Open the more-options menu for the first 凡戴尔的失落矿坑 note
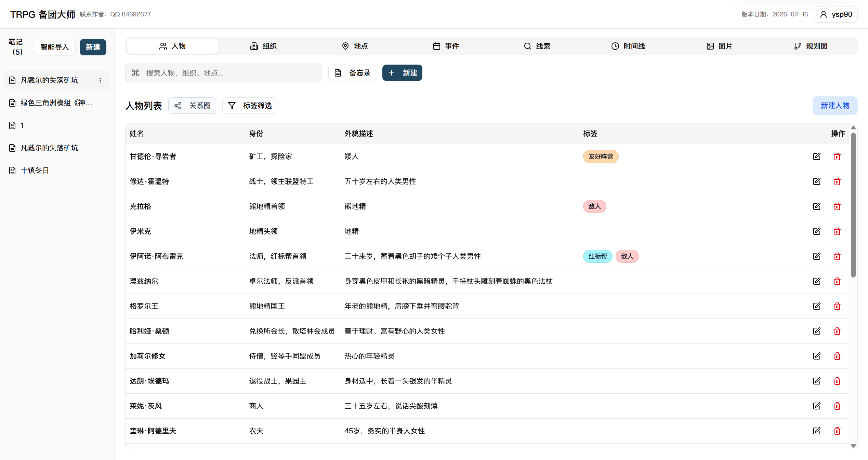The image size is (868, 460). pyautogui.click(x=100, y=80)
